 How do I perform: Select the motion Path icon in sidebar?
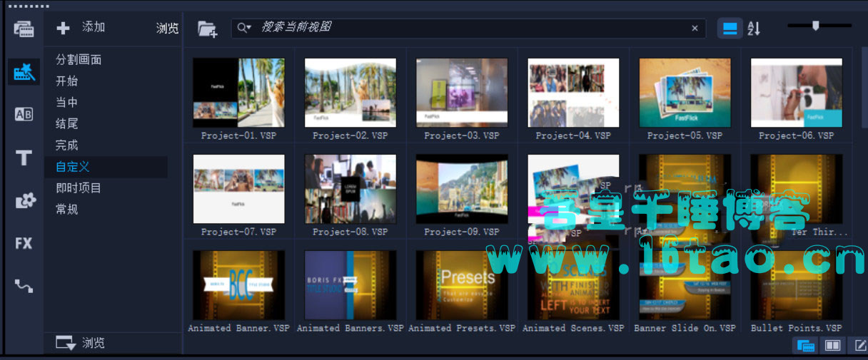(24, 286)
